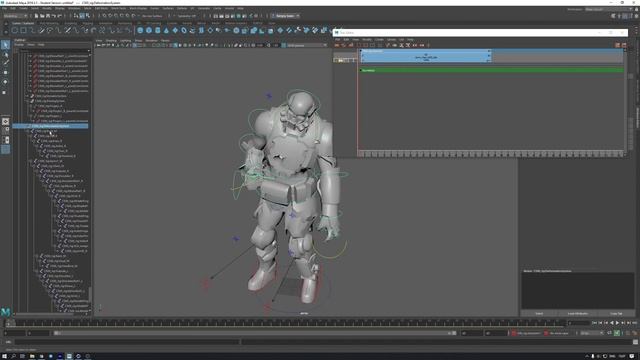Collapse the CSM_rigDeformationSystem outliner node
Viewport: 640px width, 360px height.
tap(29, 126)
